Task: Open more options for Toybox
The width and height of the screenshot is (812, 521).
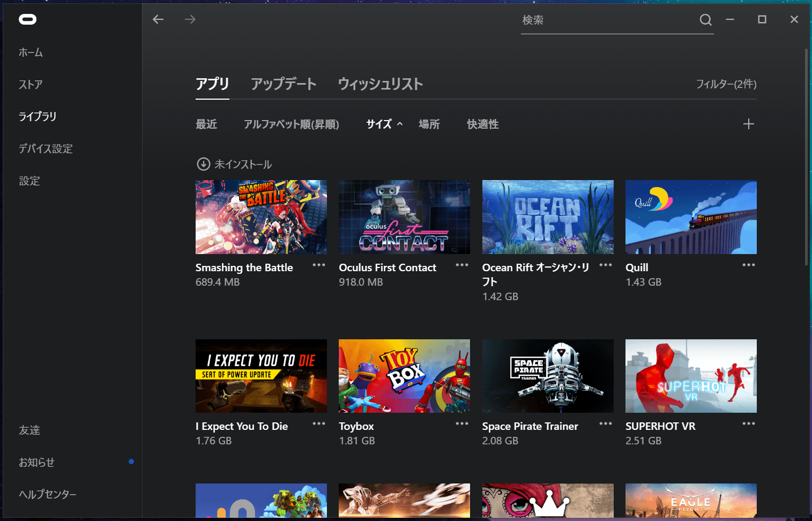Action: point(462,423)
